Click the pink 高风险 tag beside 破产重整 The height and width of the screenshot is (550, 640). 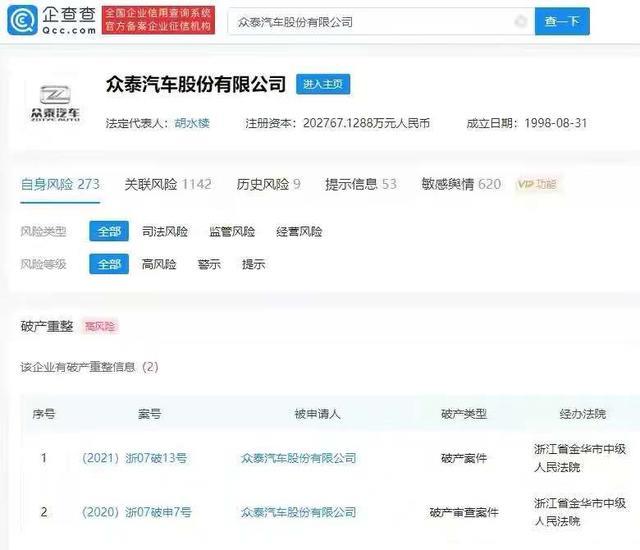100,326
